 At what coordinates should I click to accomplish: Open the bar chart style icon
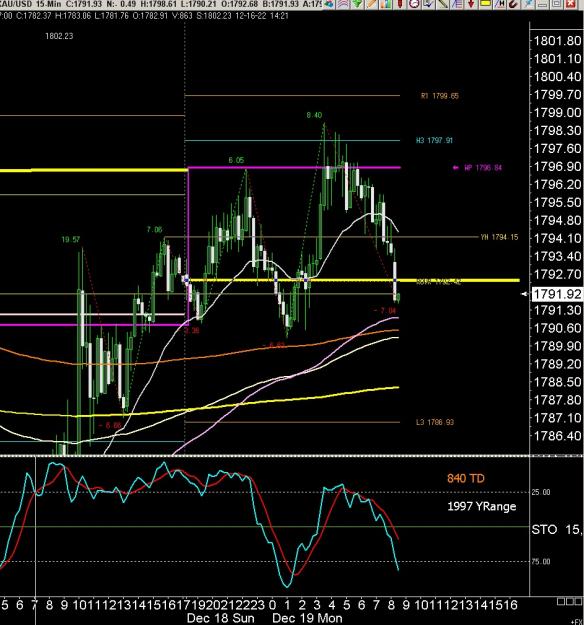[x=386, y=4]
